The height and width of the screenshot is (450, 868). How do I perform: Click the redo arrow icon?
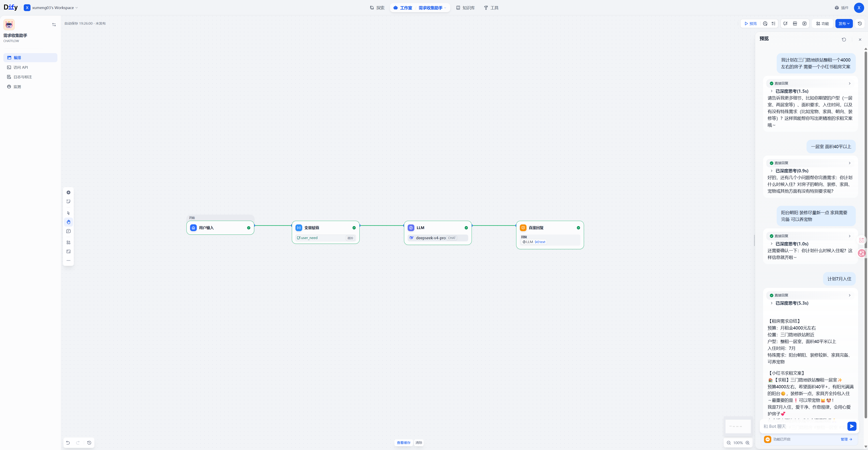coord(78,443)
